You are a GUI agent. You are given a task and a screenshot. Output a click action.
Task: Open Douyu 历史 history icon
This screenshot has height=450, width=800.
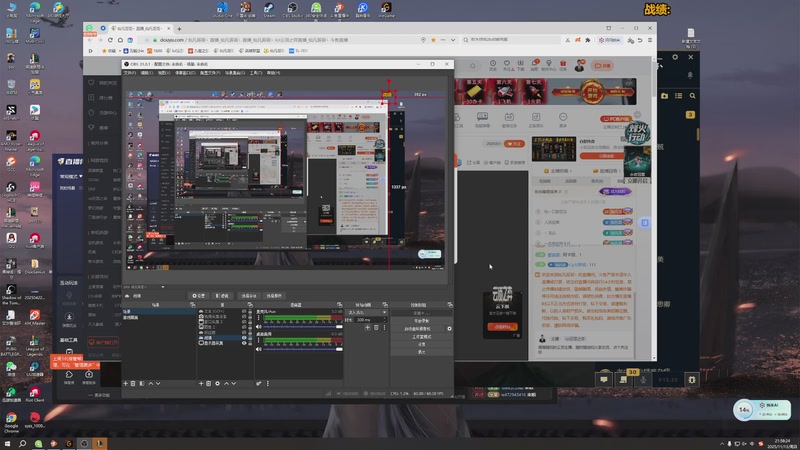(x=493, y=65)
